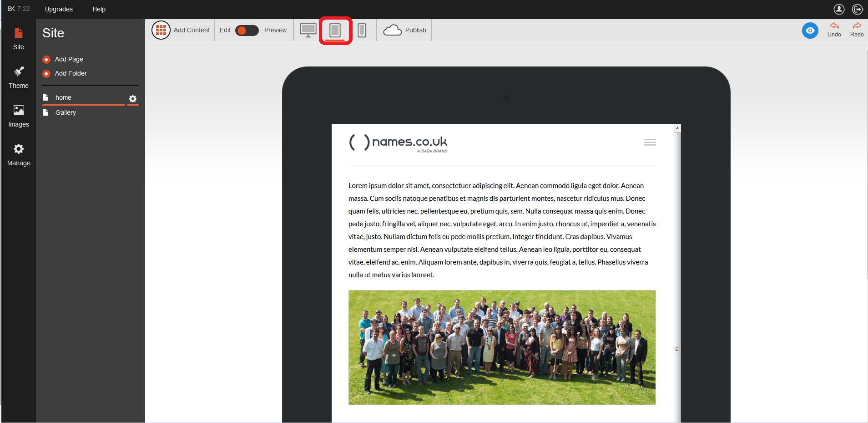Open the Site section in sidebar

tap(19, 39)
